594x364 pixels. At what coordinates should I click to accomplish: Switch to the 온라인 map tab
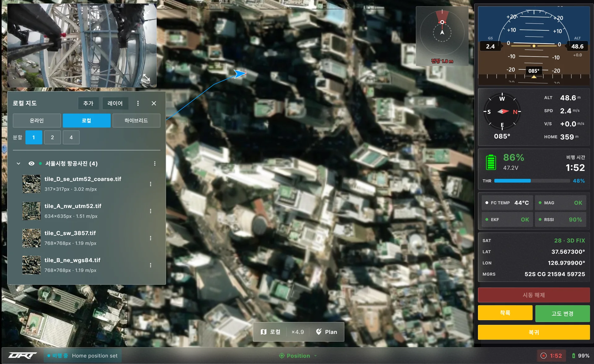(37, 121)
